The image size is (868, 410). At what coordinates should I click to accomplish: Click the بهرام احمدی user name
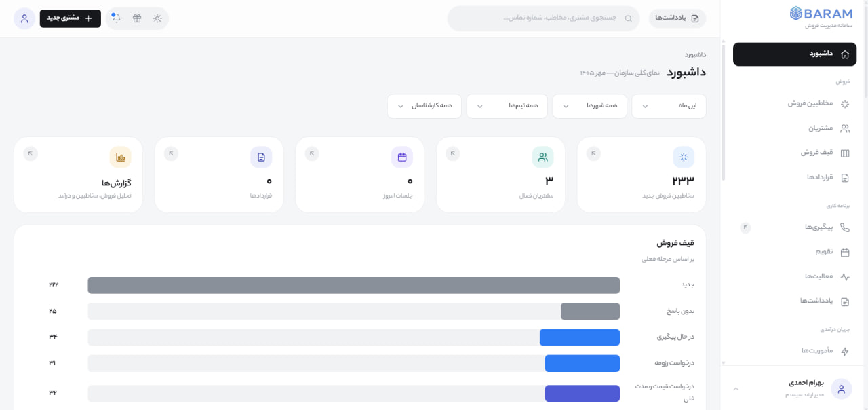tap(806, 384)
